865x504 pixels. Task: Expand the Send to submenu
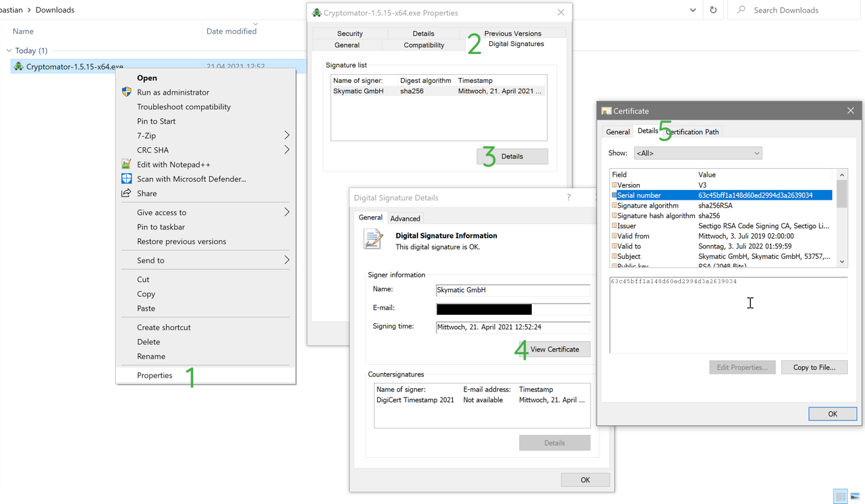287,260
